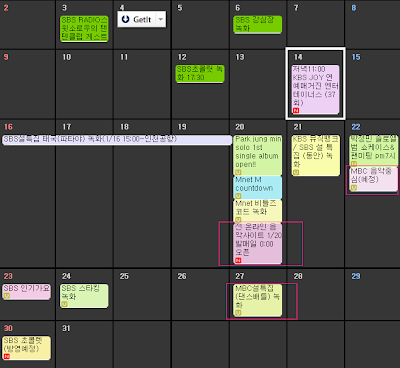Viewport: 400px width, 368px height.
Task: Select date number 29
Action: pos(356,276)
